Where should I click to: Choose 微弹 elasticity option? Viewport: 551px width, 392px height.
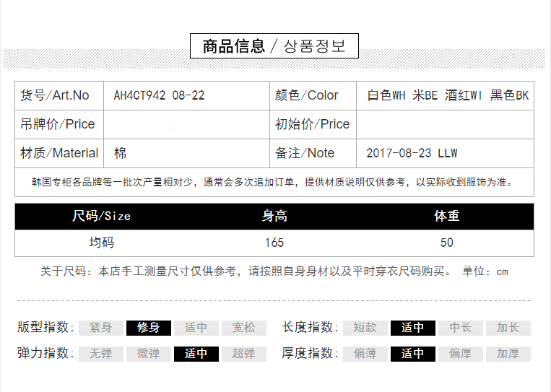(148, 354)
